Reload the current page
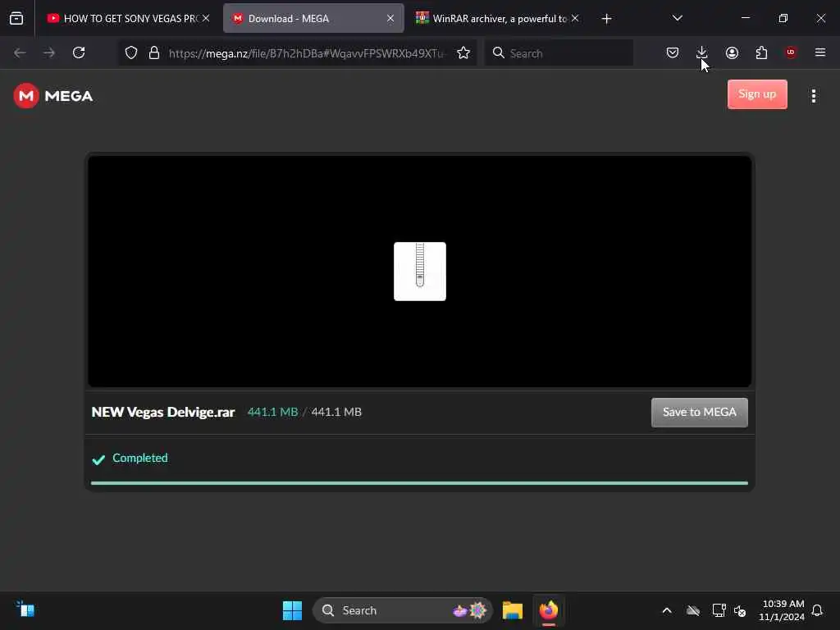Viewport: 840px width, 630px height. 79,52
